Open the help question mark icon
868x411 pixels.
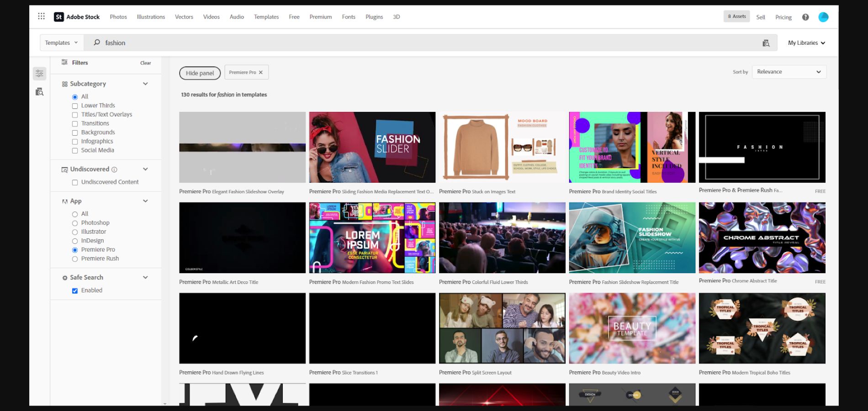pyautogui.click(x=805, y=17)
